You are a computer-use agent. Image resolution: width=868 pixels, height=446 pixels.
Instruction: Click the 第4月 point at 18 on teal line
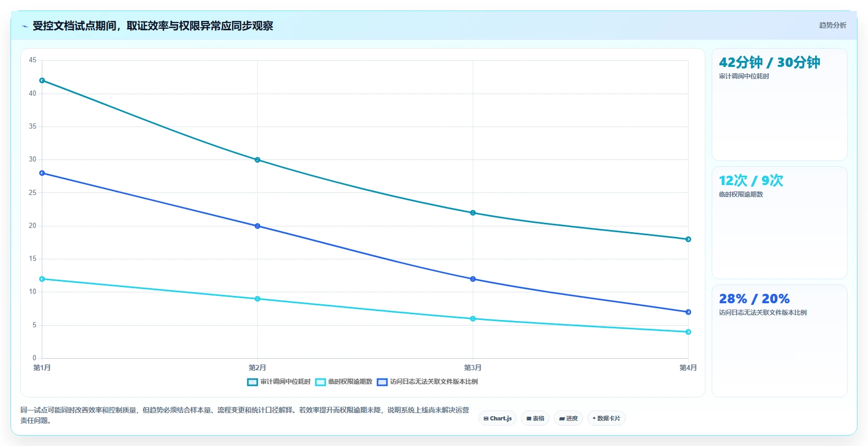pos(688,239)
